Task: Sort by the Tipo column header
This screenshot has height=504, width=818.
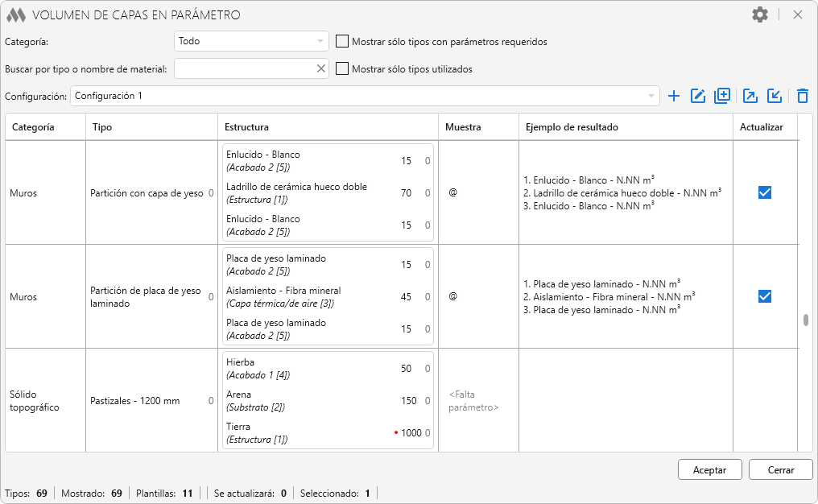Action: 151,127
